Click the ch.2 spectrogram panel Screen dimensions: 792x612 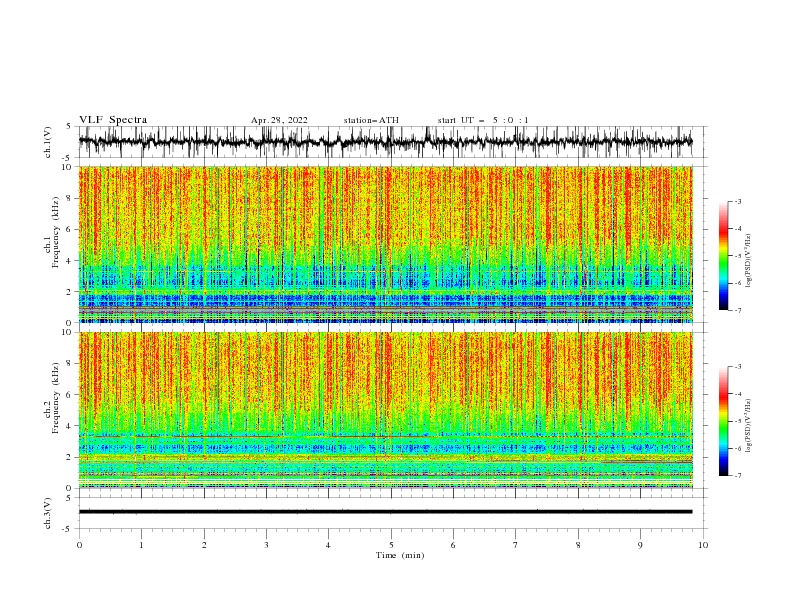(x=385, y=410)
